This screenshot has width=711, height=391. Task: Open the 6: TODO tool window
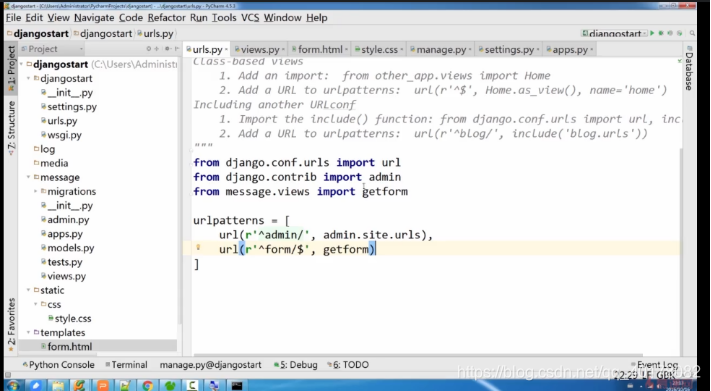348,365
